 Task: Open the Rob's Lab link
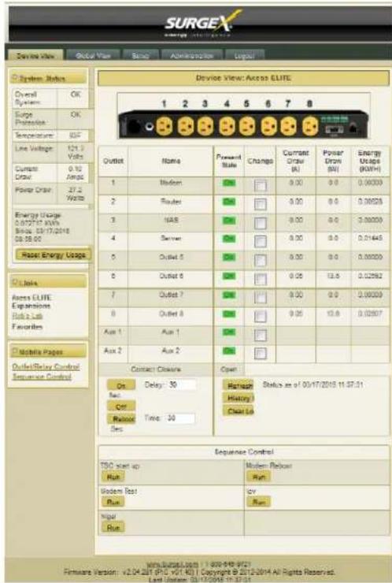coord(28,316)
